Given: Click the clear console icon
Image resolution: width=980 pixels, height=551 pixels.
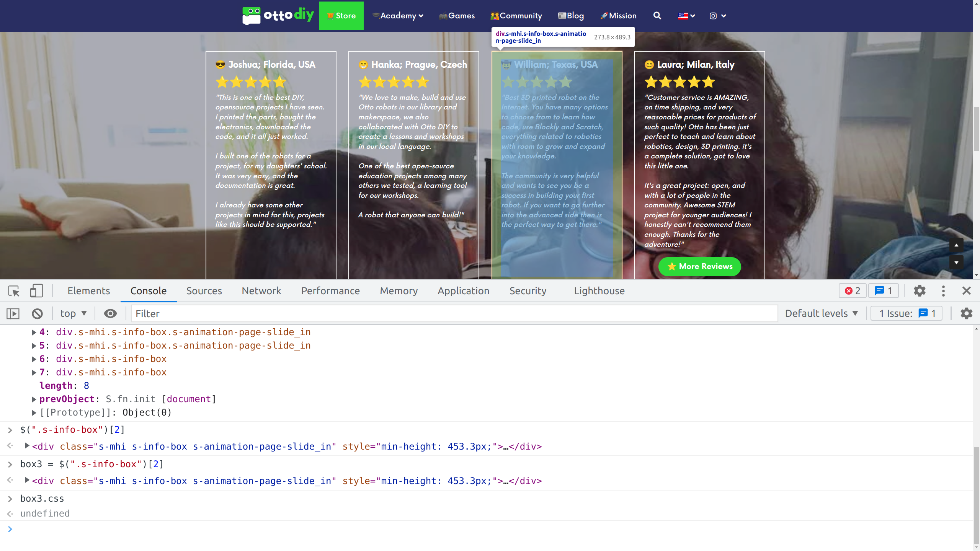Looking at the screenshot, I should (x=37, y=314).
